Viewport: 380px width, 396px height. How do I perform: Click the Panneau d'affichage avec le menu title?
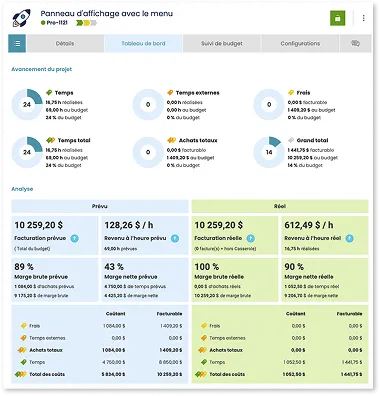coord(107,14)
